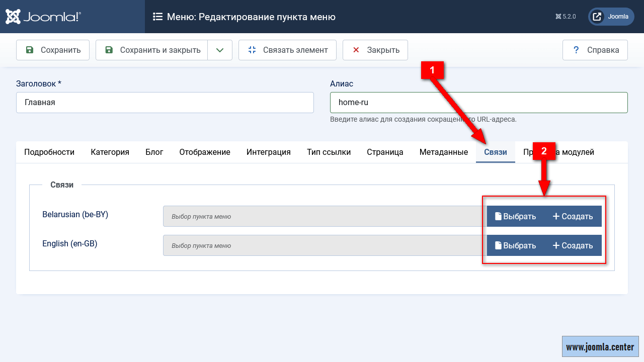
Task: Click Выбрать for Belarusian (be-BY) association
Action: 515,216
